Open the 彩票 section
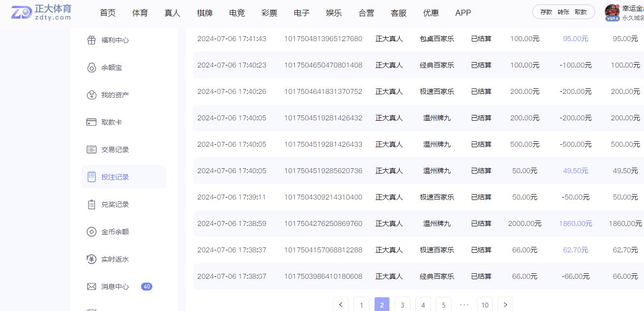Viewport: 644px width, 311px height. click(269, 13)
